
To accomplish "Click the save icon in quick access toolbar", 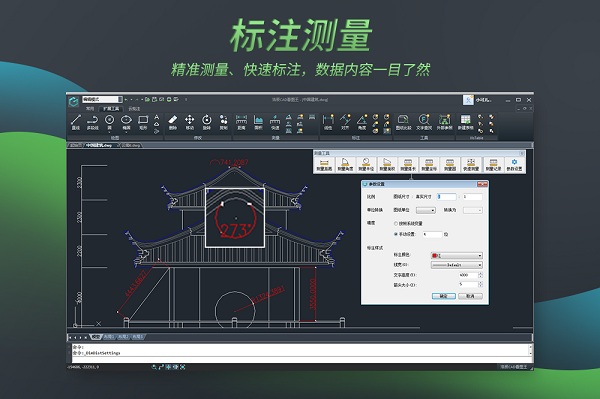I will [154, 99].
